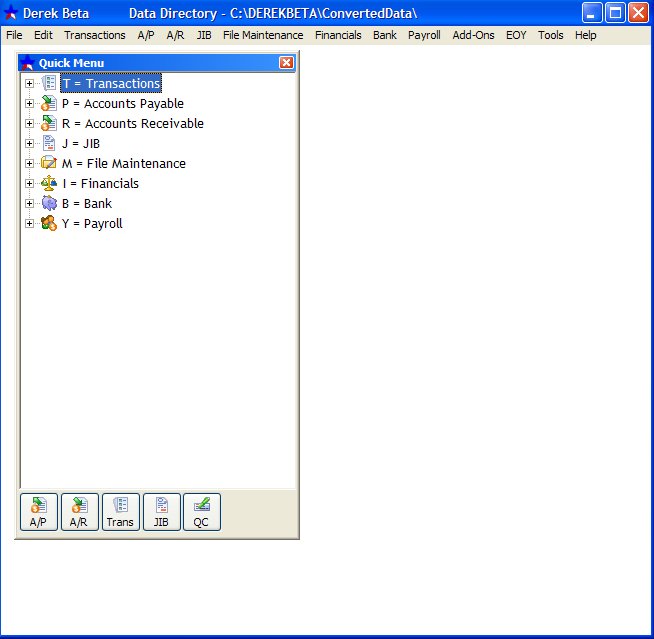This screenshot has height=639, width=654.
Task: Click the star icon in the Quick Menu title bar
Action: 28,63
